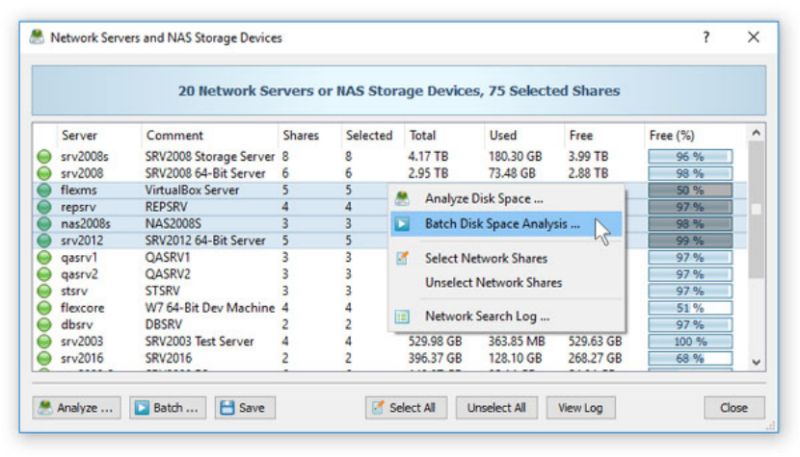Sort by the Server column header
Viewport: 800px width, 457px height.
pos(80,135)
